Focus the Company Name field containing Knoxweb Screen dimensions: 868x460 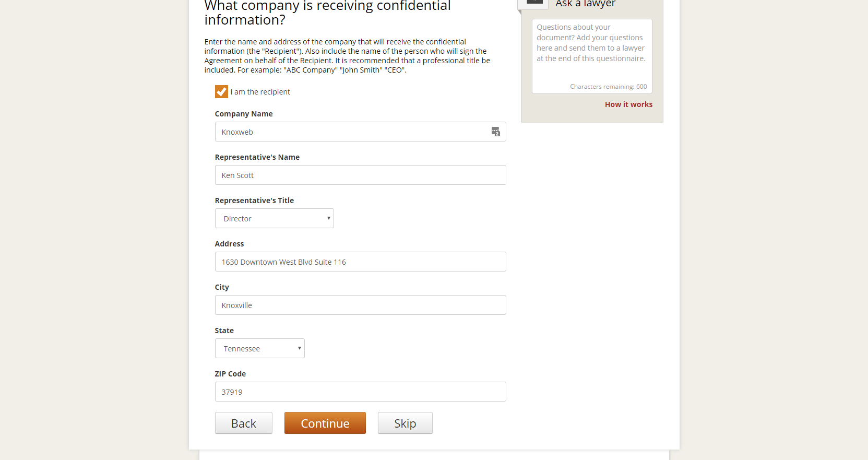pos(352,132)
